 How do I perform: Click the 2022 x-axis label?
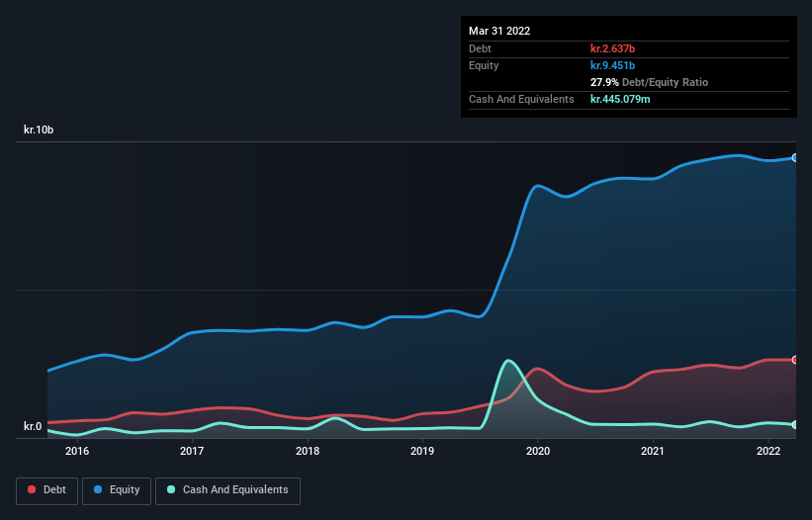click(x=768, y=451)
